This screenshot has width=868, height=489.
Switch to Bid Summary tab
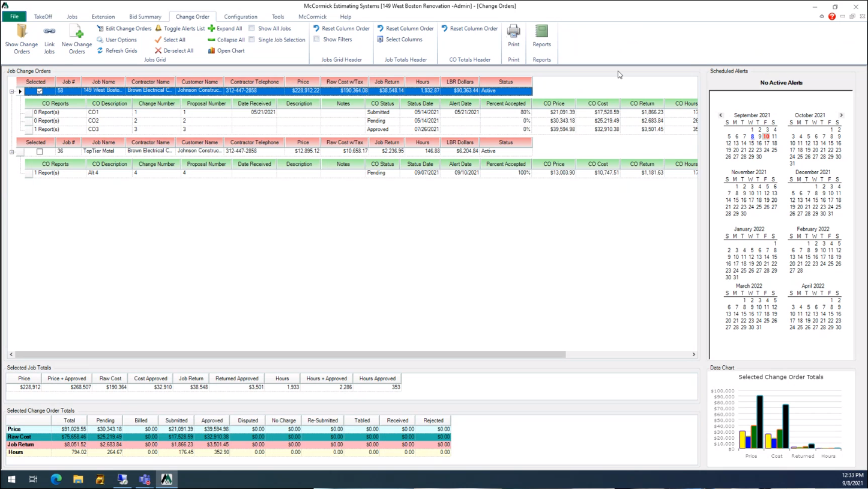point(145,17)
